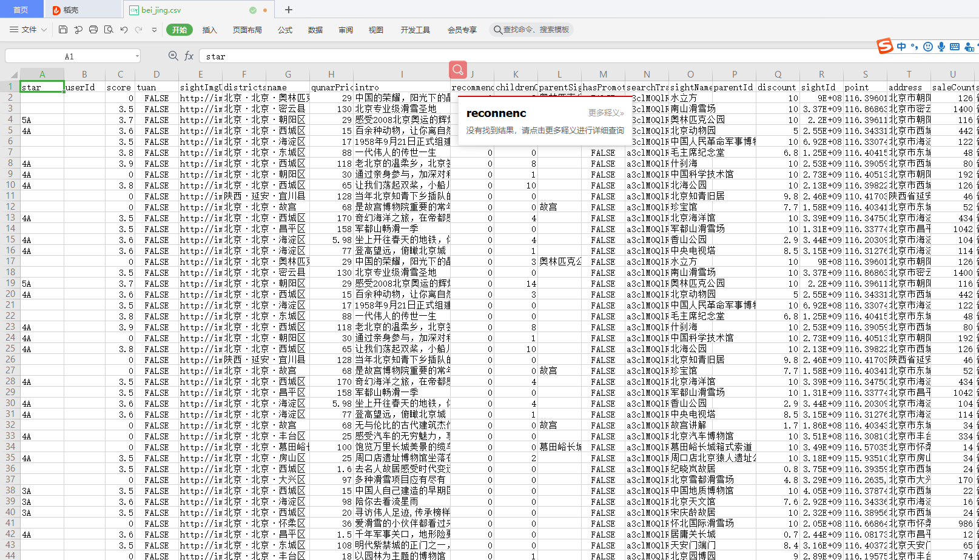Click the qunarPrice header cell in column H
The image size is (979, 560).
click(331, 87)
